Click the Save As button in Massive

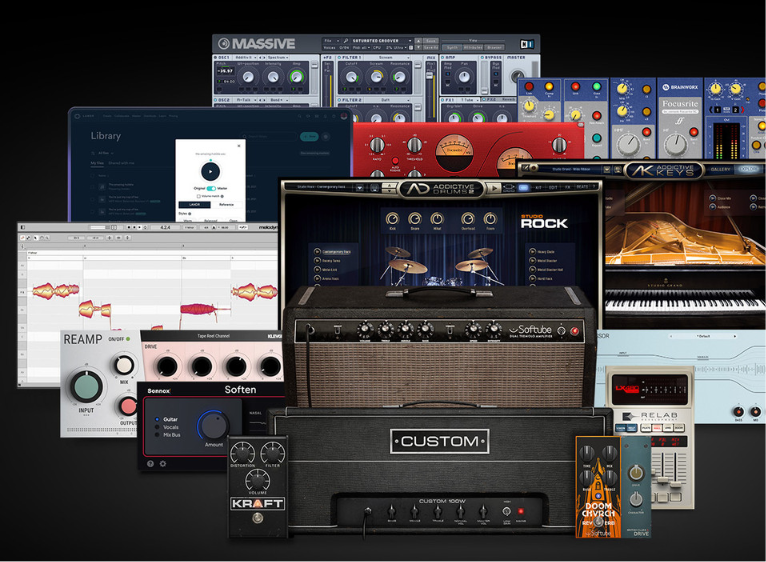(431, 47)
